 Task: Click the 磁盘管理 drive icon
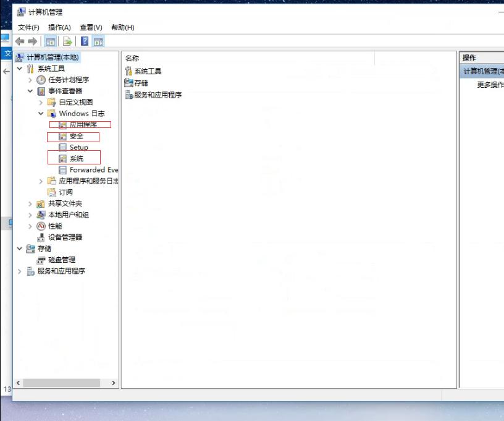point(41,260)
